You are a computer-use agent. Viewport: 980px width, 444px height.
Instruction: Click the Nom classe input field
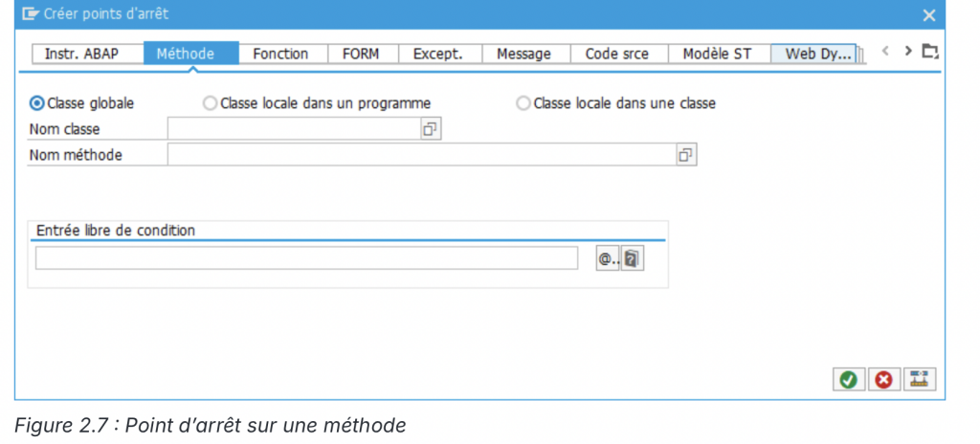tap(294, 129)
